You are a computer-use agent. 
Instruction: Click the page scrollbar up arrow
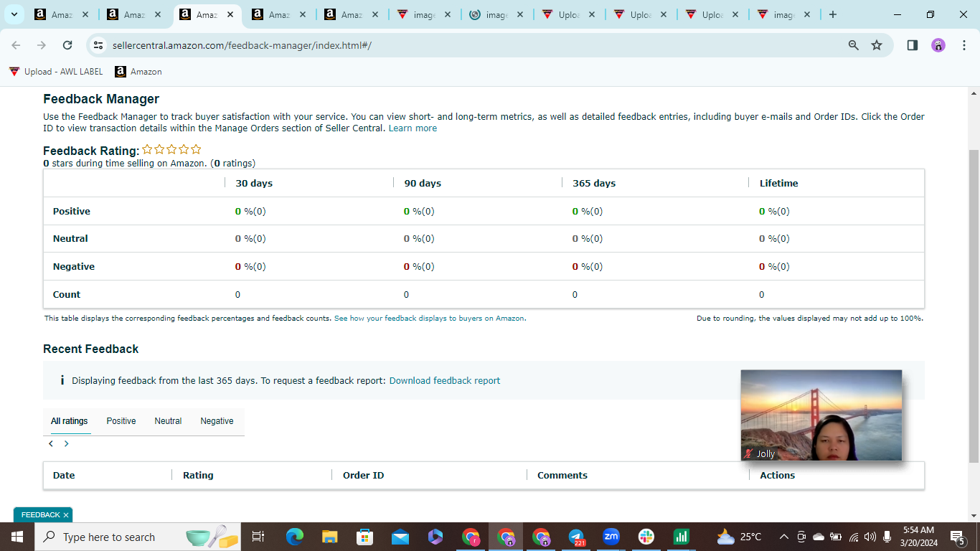pyautogui.click(x=974, y=93)
